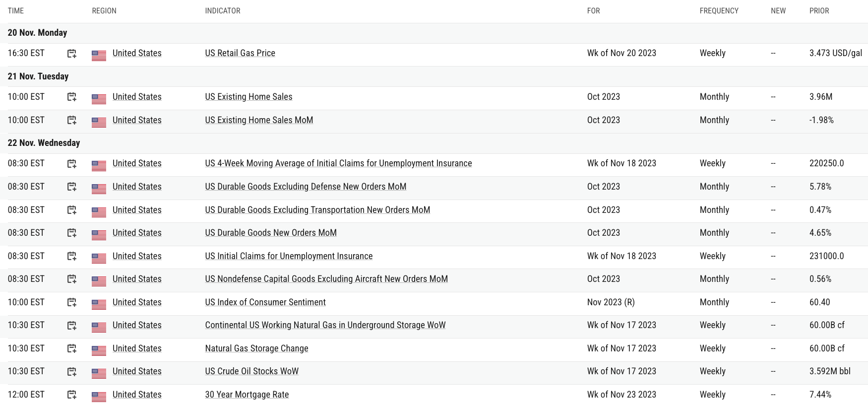Image resolution: width=868 pixels, height=406 pixels.
Task: Click United States link in Consumer Sentiment row
Action: (137, 302)
